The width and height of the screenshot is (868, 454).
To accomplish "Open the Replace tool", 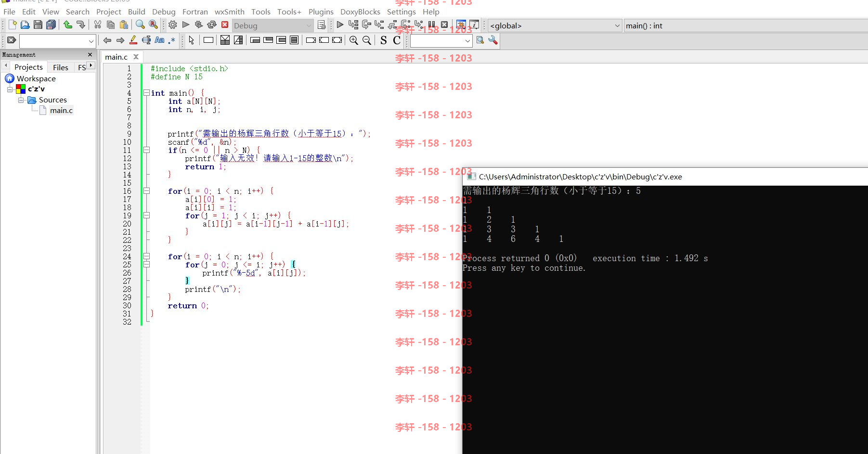I will (x=153, y=25).
